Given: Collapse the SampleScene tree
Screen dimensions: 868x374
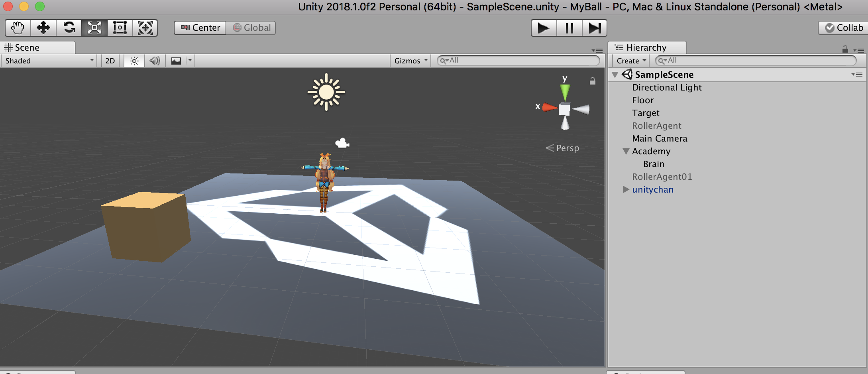Looking at the screenshot, I should [615, 75].
